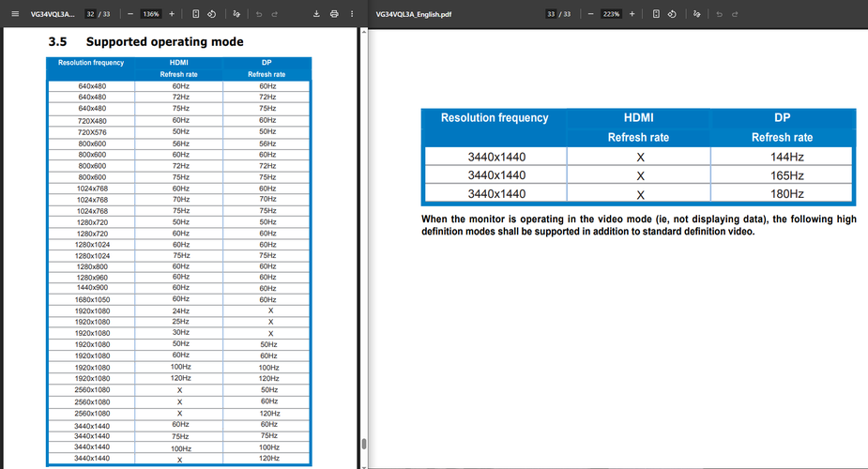Click the VG34VQL3A_English.pdf title text
Screen dimensions: 868x469
coord(414,14)
